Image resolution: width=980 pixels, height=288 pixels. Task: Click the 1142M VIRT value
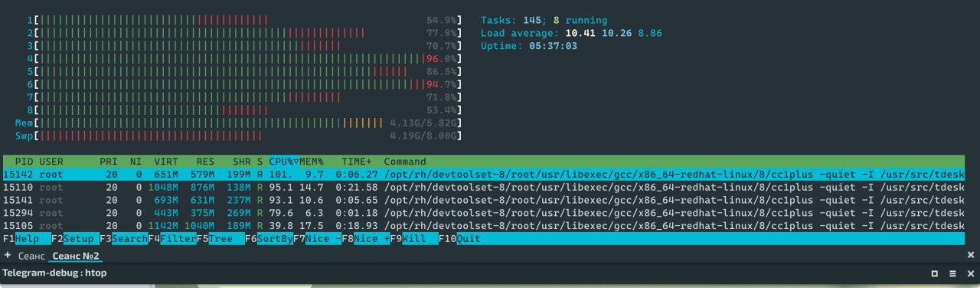pos(163,226)
